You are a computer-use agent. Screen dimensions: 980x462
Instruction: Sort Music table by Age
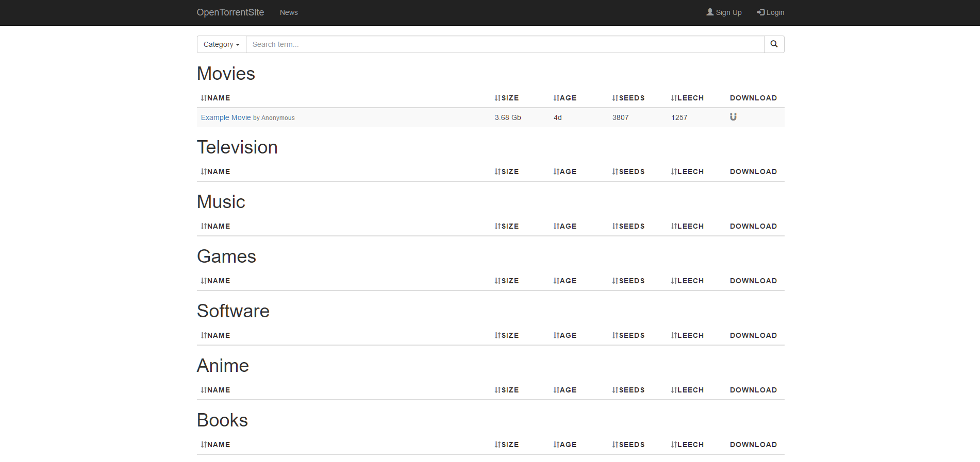(x=565, y=226)
